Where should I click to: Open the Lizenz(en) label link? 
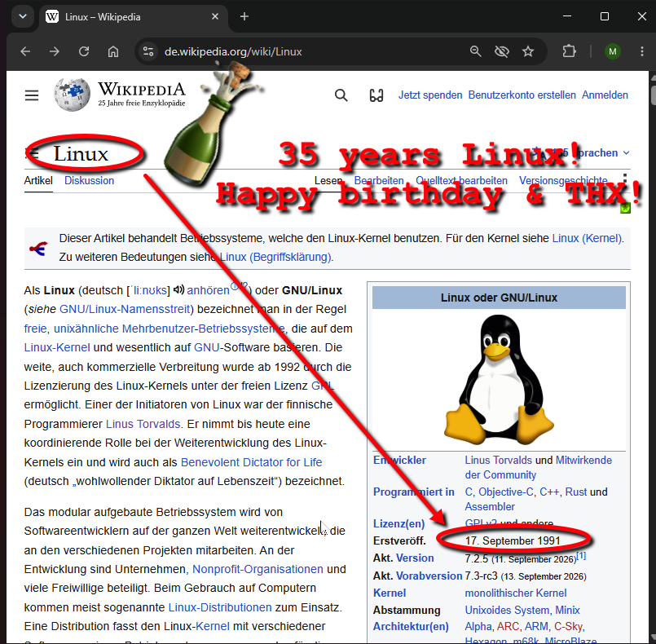(398, 523)
